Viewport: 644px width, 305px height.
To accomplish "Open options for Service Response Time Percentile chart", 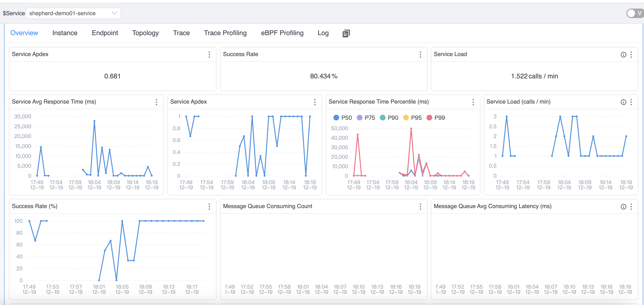I will tap(473, 102).
